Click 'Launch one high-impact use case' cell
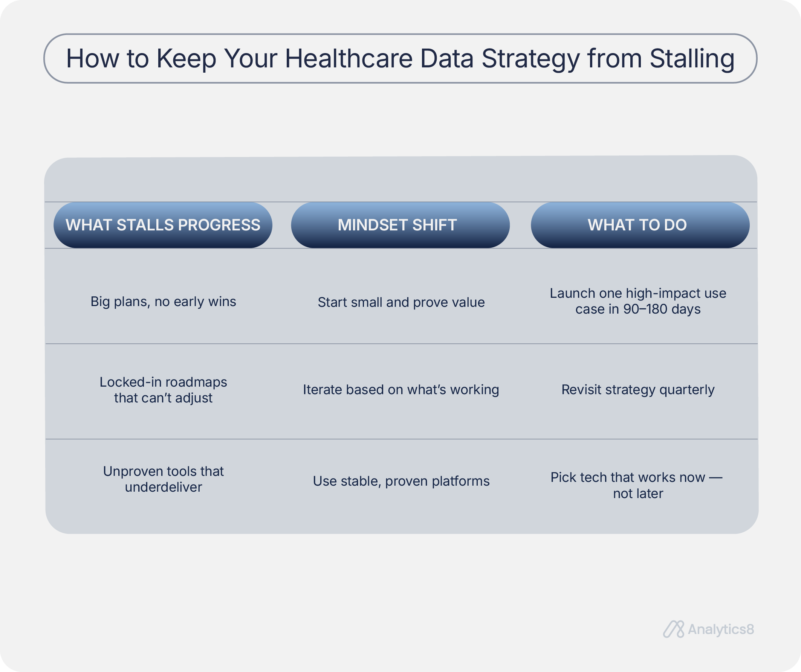 pos(638,301)
